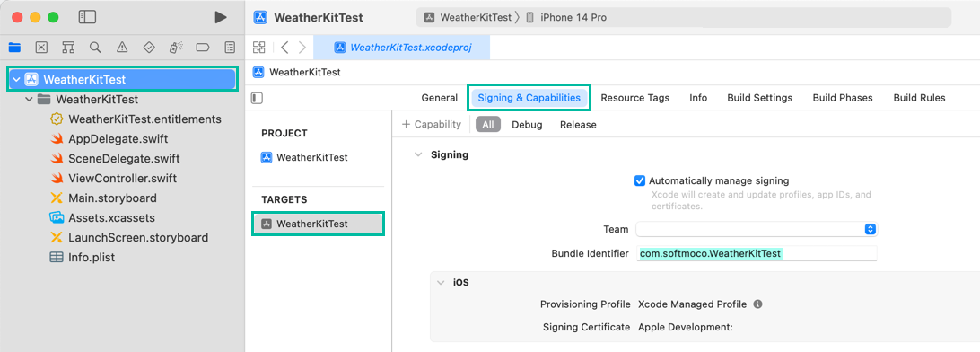The image size is (980, 352).
Task: Hide the project and targets list
Action: point(257,98)
